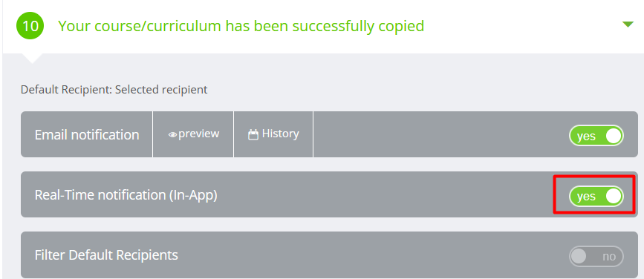Click the Filter Default Recipients label
644x279 pixels.
tap(106, 255)
